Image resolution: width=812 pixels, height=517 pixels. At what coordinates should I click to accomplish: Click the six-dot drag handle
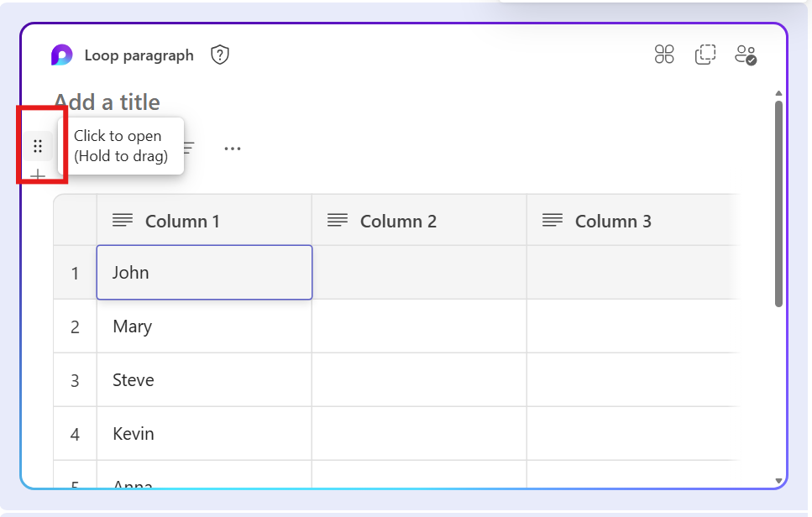click(x=38, y=146)
